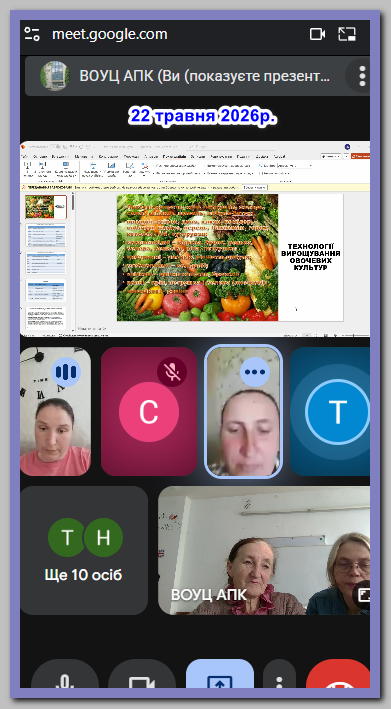Click the picture-in-picture return-to-tab icon

tap(347, 34)
